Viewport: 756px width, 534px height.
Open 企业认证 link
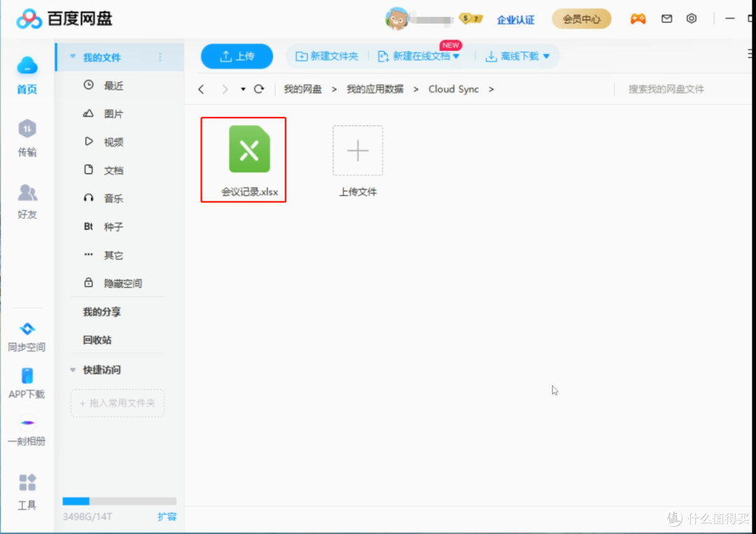point(515,20)
